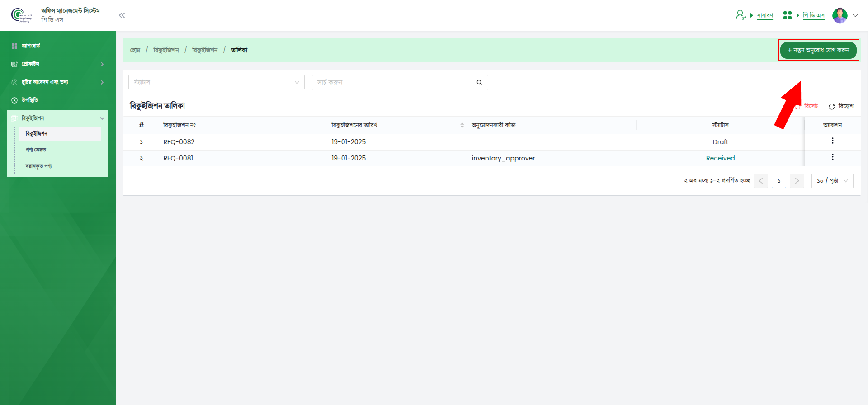Click the Microcredit Regulatory Authority logo
This screenshot has height=405, width=868.
point(22,15)
